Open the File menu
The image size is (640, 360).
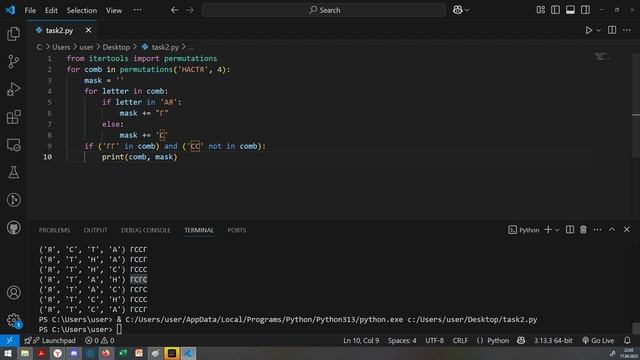click(30, 11)
